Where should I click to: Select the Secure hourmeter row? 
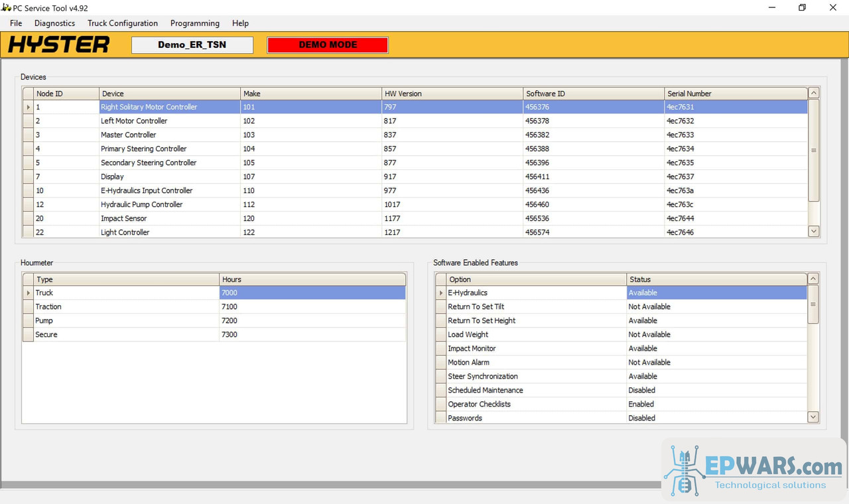click(214, 334)
